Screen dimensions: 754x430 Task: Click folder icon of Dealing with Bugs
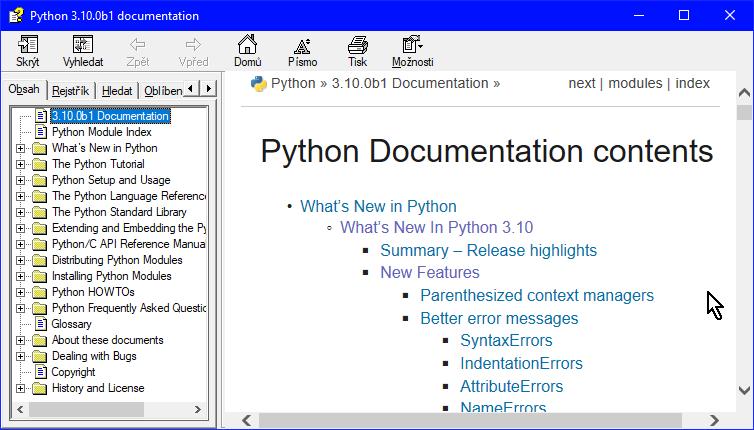coord(39,356)
